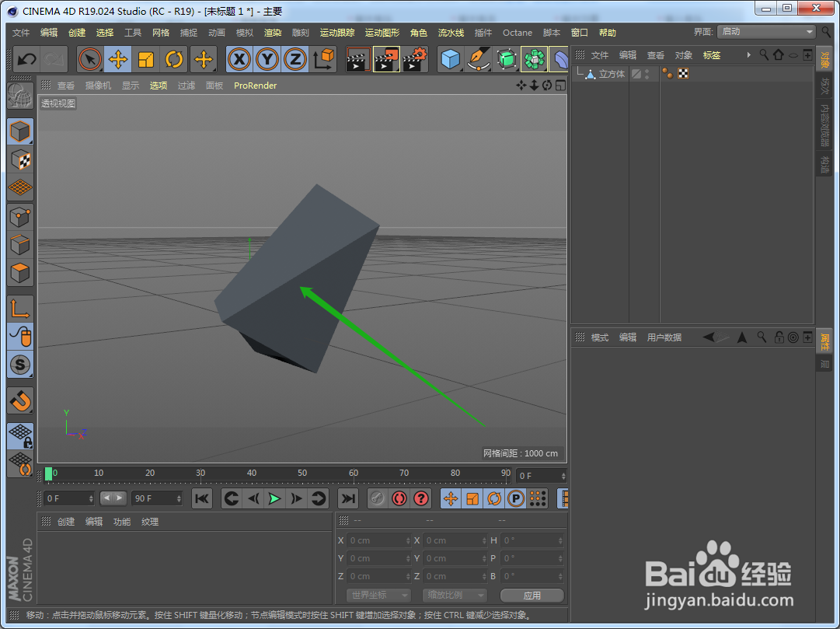The height and width of the screenshot is (629, 840).
Task: Toggle viewport maximize icon in view header
Action: (x=560, y=86)
